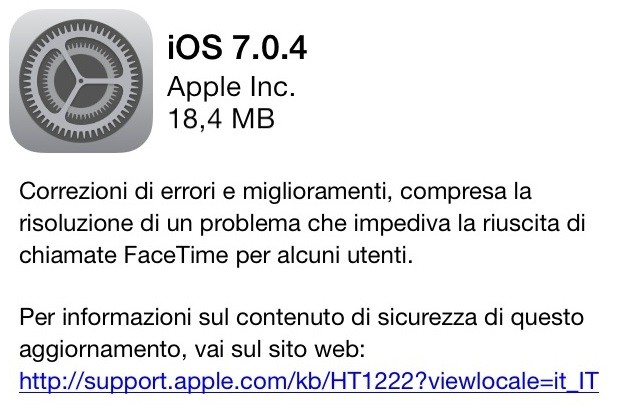
Task: Click the word FaceTime in the description
Action: 176,255
